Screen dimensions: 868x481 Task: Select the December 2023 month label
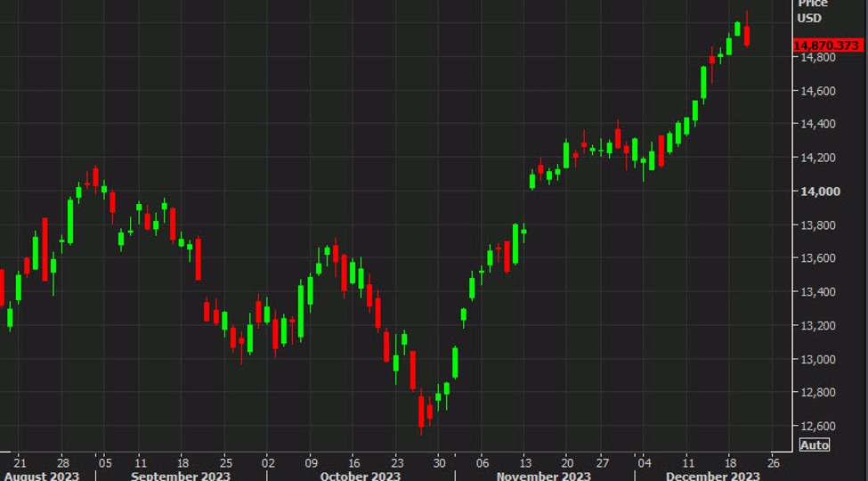[713, 476]
